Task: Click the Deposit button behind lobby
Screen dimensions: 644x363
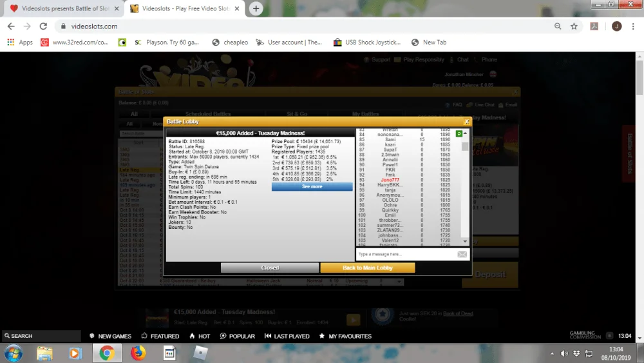Action: [x=490, y=274]
